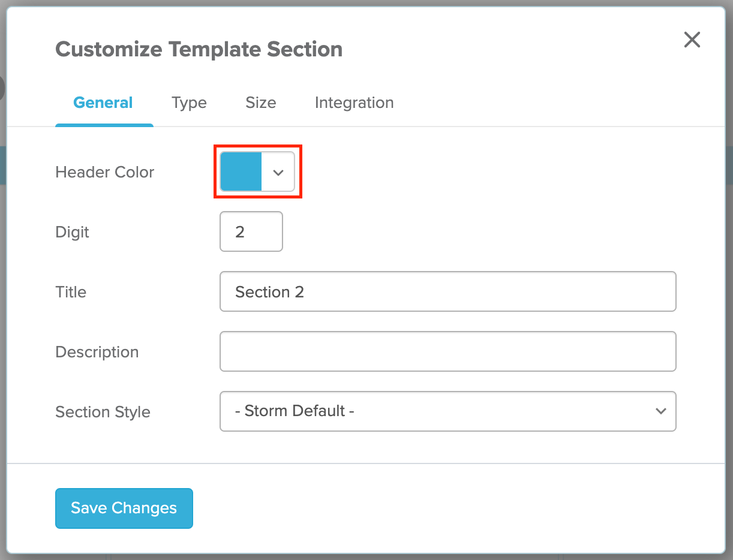This screenshot has height=560, width=733.
Task: Click the Digit label text
Action: click(x=73, y=232)
